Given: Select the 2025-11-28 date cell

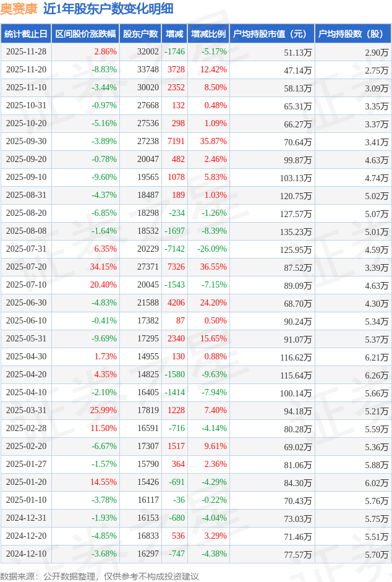Looking at the screenshot, I should pyautogui.click(x=25, y=52).
